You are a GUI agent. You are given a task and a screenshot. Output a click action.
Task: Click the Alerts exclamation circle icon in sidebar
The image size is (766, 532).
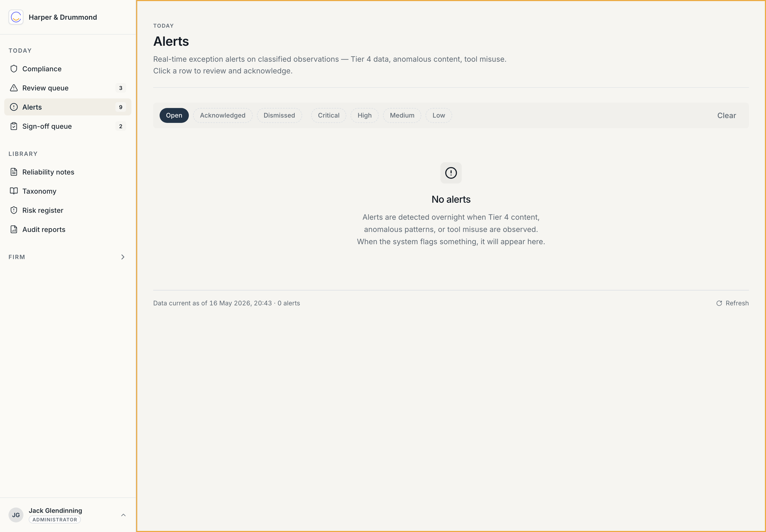pos(14,107)
